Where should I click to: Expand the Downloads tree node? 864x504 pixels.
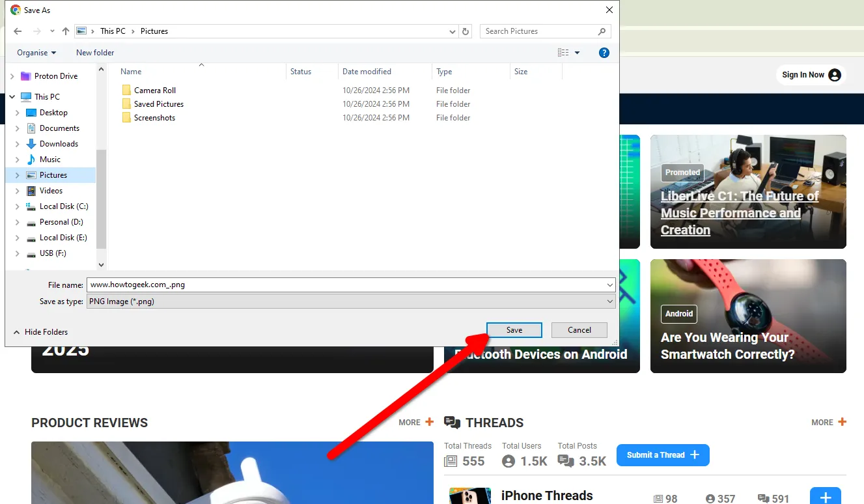tap(18, 144)
